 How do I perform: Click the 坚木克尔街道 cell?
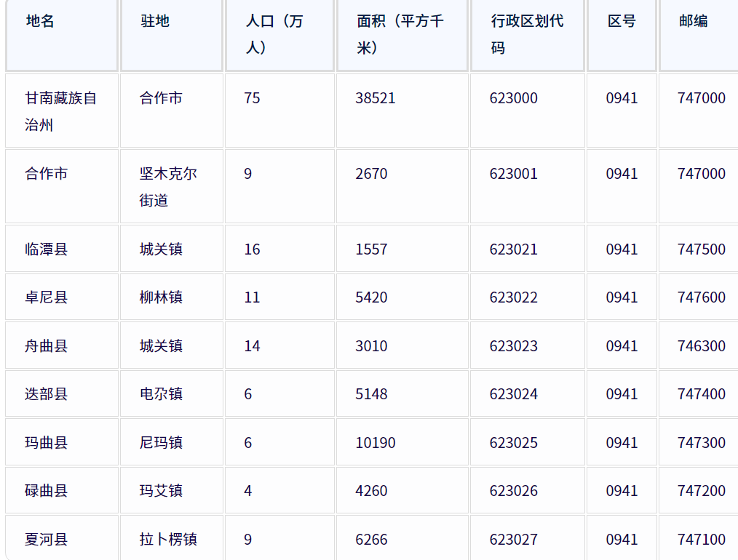pyautogui.click(x=171, y=186)
